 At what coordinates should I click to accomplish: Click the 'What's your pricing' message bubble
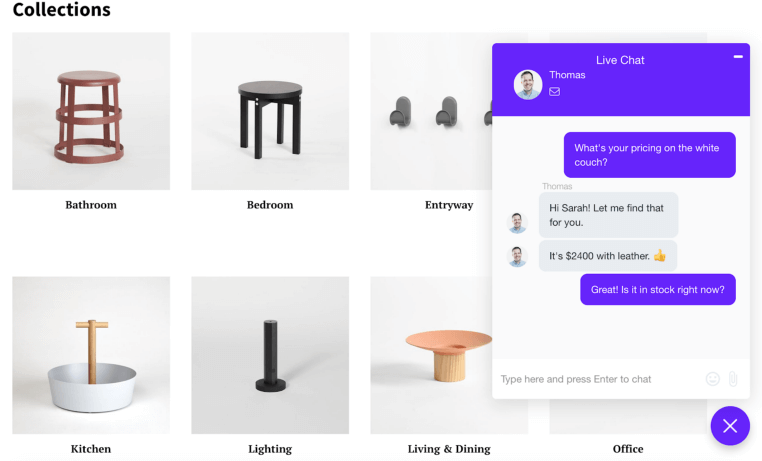649,155
